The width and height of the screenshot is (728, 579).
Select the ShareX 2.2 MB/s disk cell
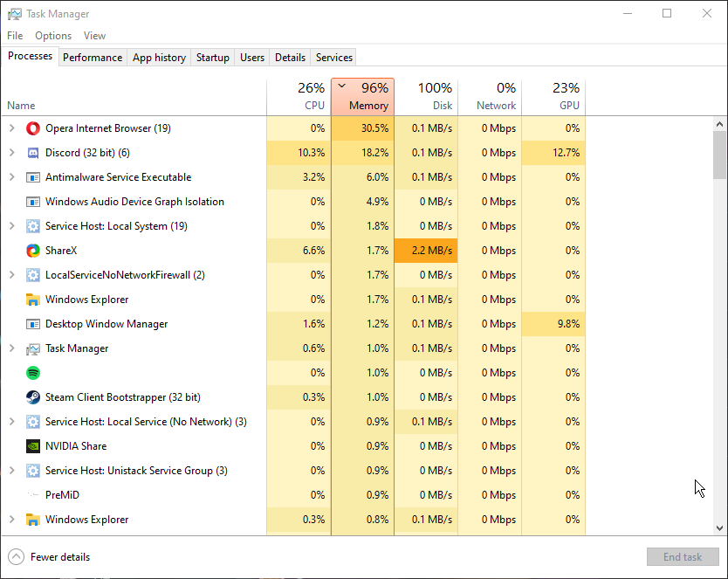coord(426,251)
